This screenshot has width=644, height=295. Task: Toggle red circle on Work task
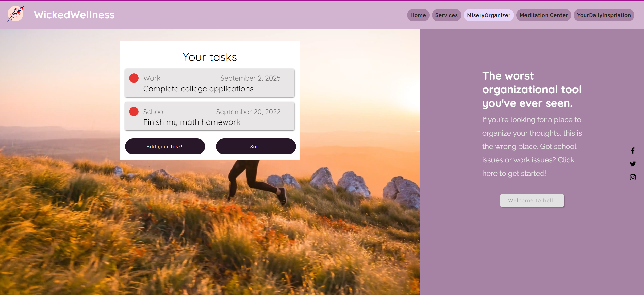(x=134, y=78)
